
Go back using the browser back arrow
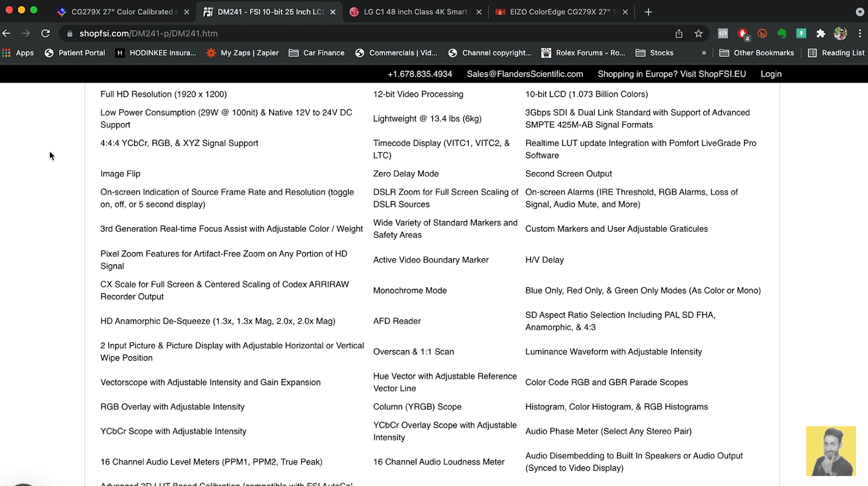click(7, 34)
